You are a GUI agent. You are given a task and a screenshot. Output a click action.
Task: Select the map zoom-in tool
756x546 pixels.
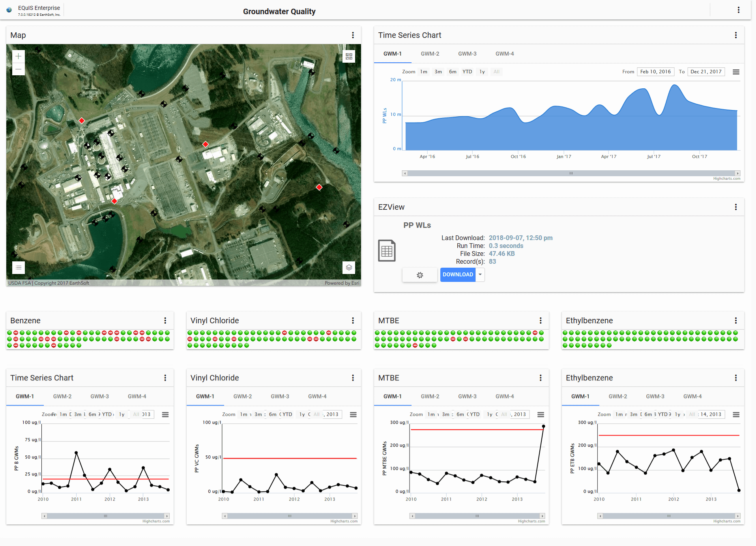tap(18, 56)
